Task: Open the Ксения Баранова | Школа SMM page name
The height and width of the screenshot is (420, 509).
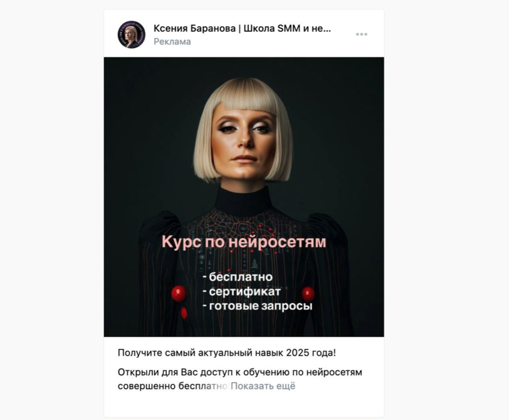Action: tap(242, 29)
